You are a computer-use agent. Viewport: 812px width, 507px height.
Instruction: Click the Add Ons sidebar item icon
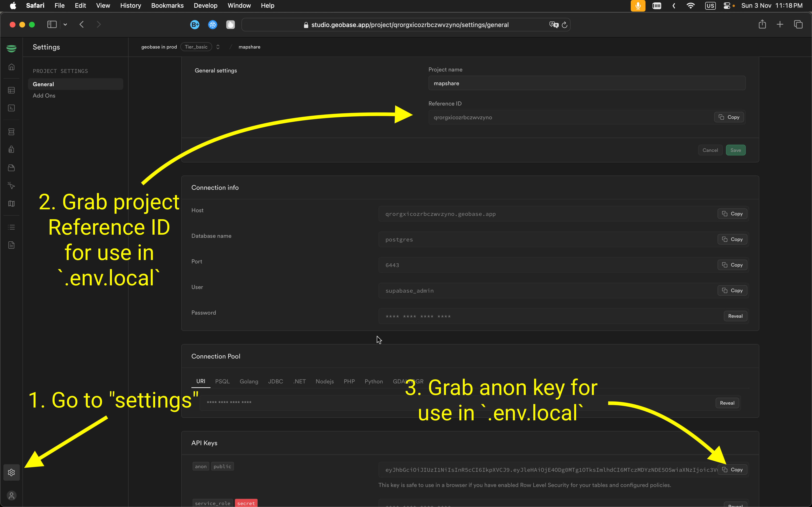(44, 95)
